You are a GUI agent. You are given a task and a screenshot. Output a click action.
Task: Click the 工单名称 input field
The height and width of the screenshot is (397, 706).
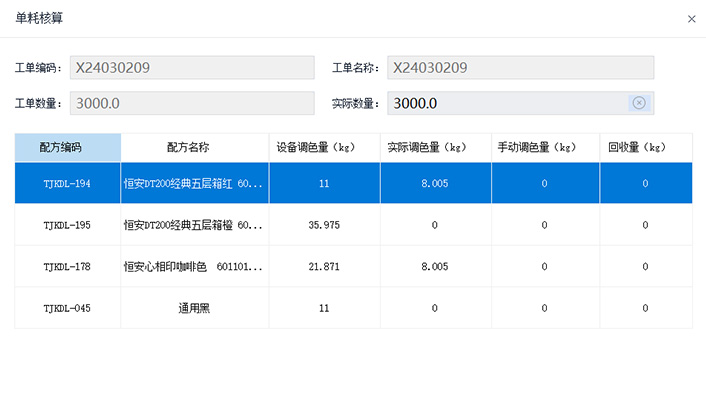[x=520, y=68]
